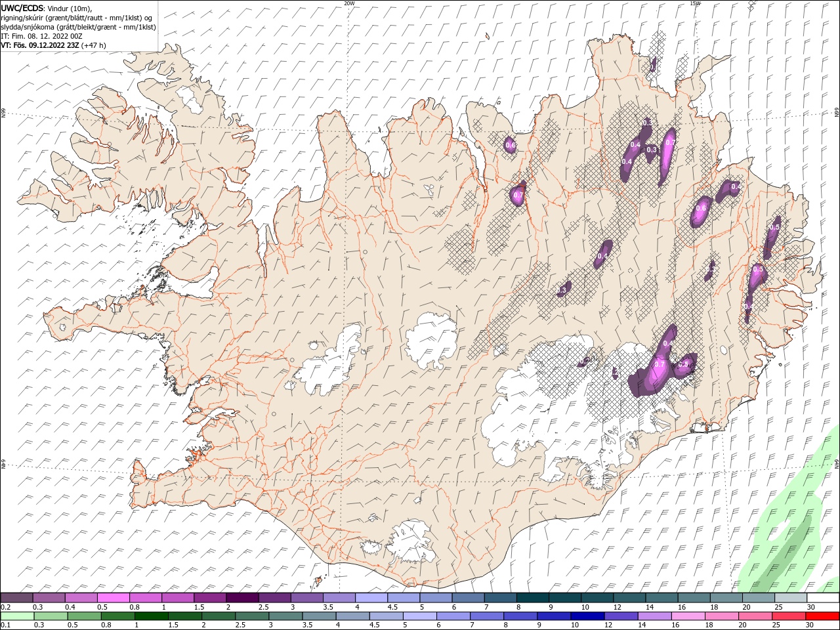This screenshot has width=840, height=630.
Task: Pick the lower legend swatch starting at 9
Action: point(554,616)
